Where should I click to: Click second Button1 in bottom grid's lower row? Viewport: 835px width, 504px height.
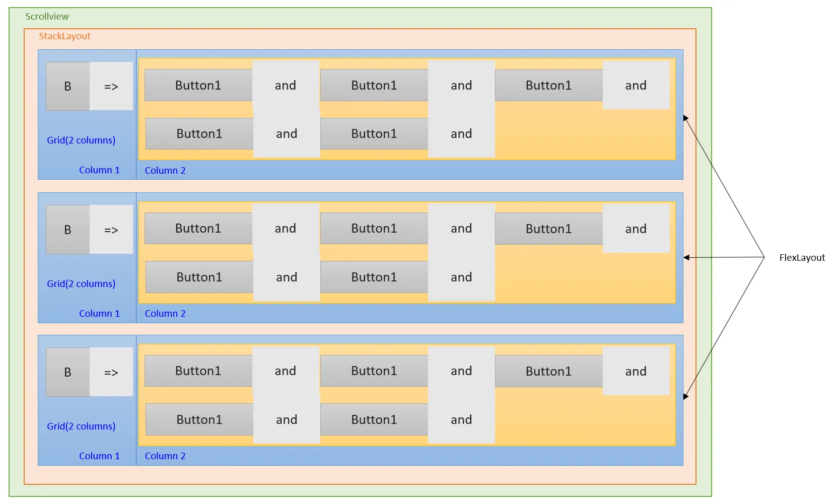click(x=374, y=419)
